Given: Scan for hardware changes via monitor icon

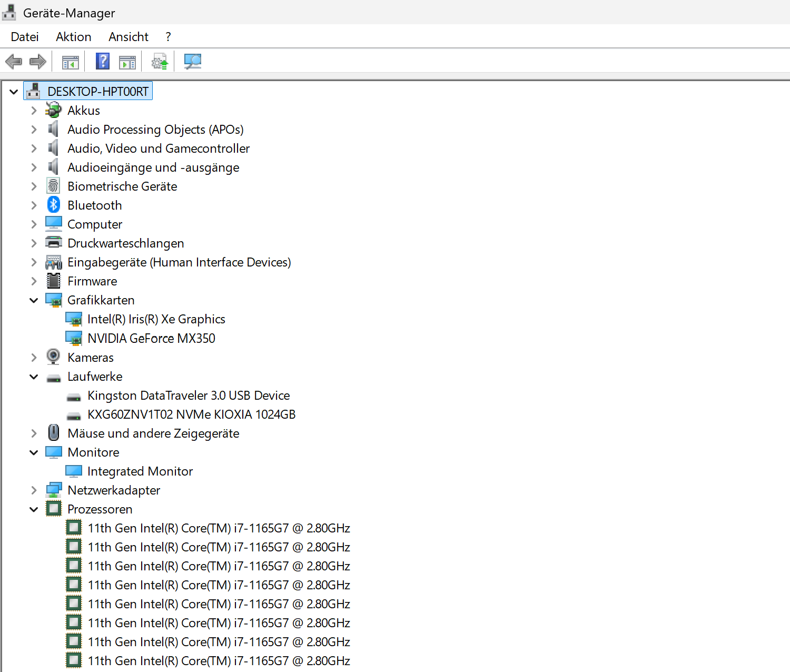Looking at the screenshot, I should pyautogui.click(x=193, y=62).
